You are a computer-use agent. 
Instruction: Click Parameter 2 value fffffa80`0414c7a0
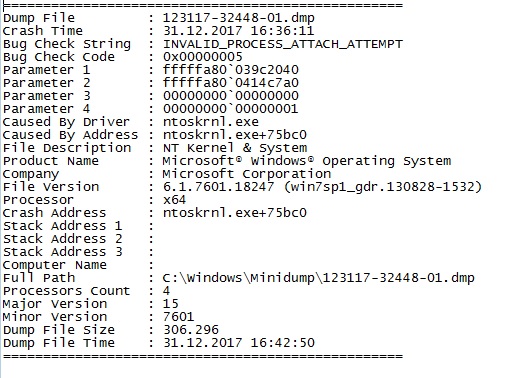[231, 83]
